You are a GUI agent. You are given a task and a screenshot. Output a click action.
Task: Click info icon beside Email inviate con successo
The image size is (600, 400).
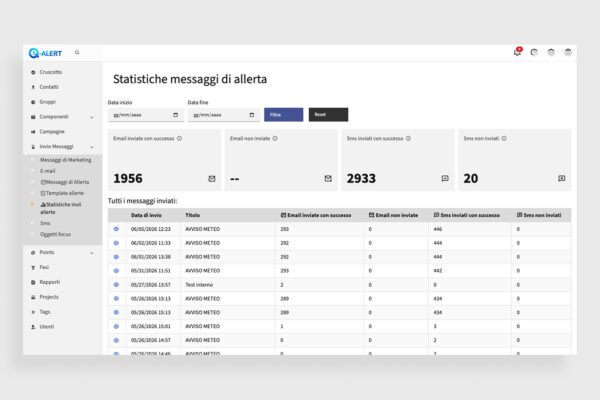point(179,139)
